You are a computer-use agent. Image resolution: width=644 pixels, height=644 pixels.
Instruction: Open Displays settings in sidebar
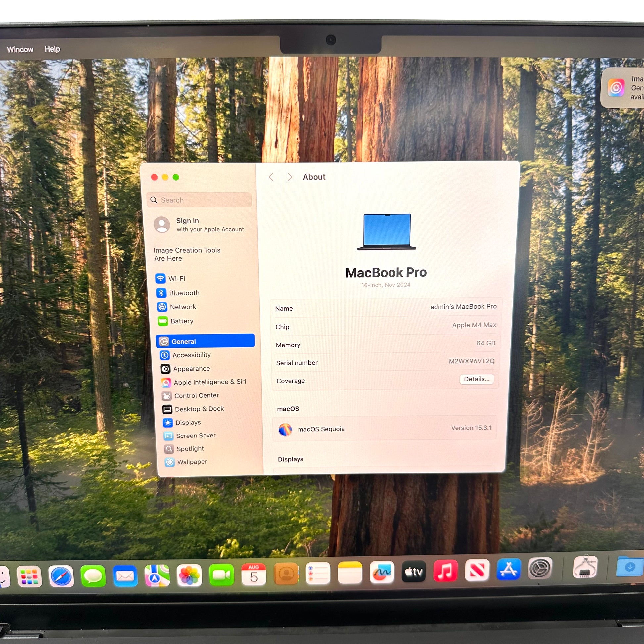coord(182,422)
